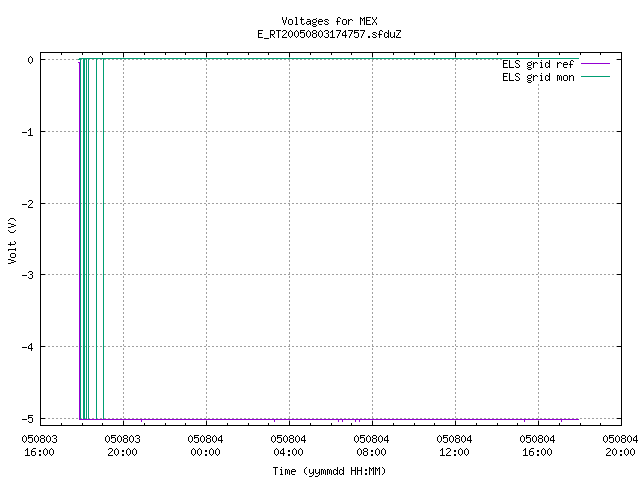Click the time tick 050804 12:00
Screen dimensions: 640x480
click(x=454, y=446)
